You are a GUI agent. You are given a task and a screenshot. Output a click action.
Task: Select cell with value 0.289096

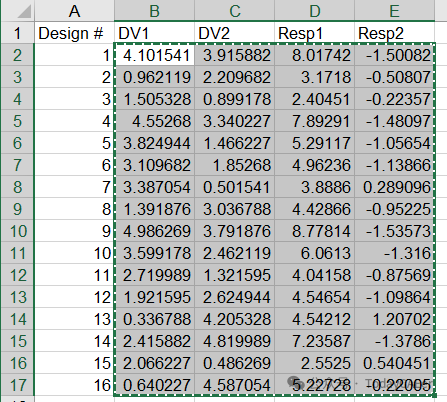[395, 187]
